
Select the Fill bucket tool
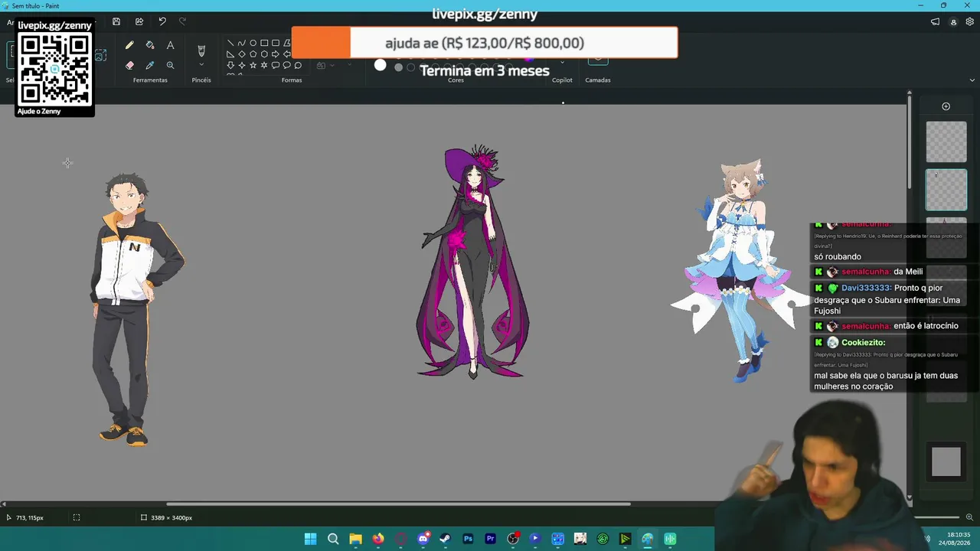pyautogui.click(x=150, y=46)
